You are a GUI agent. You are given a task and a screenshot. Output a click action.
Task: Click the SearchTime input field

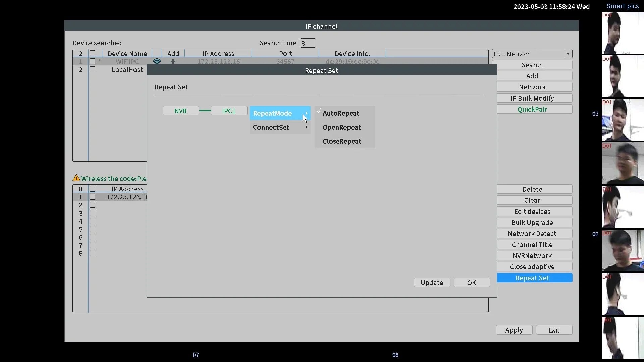308,43
